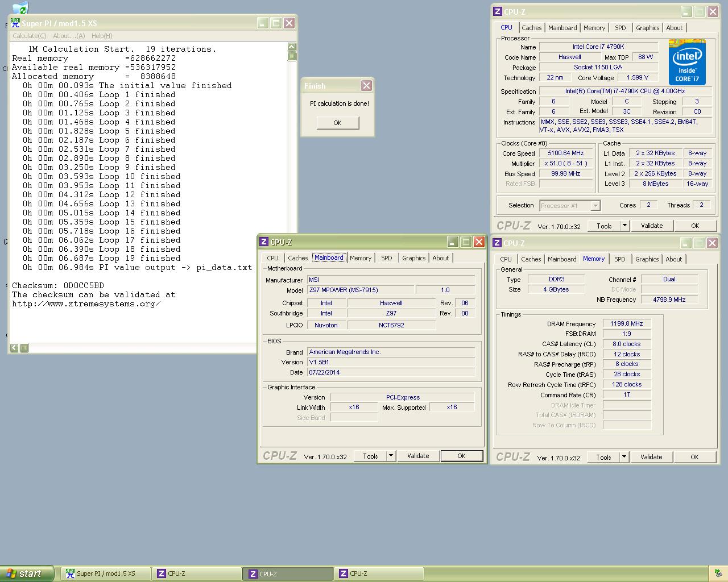This screenshot has width=728, height=582.
Task: Open CPU tab in CPU-Z Memory window
Action: (506, 259)
